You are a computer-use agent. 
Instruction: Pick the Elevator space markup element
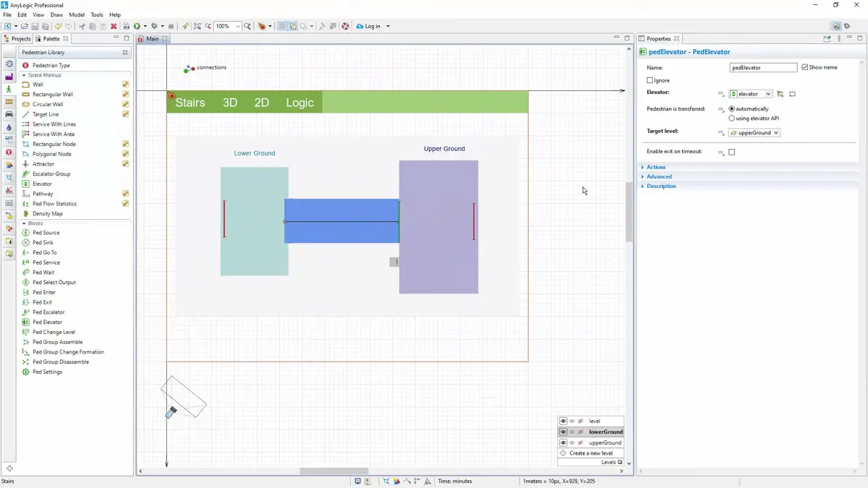[x=42, y=184]
